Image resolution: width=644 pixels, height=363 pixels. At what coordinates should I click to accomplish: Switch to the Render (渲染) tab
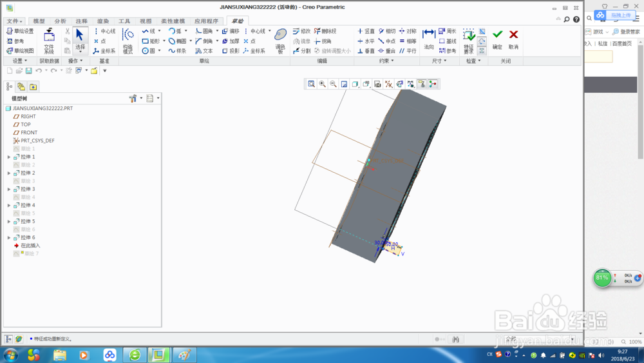103,21
